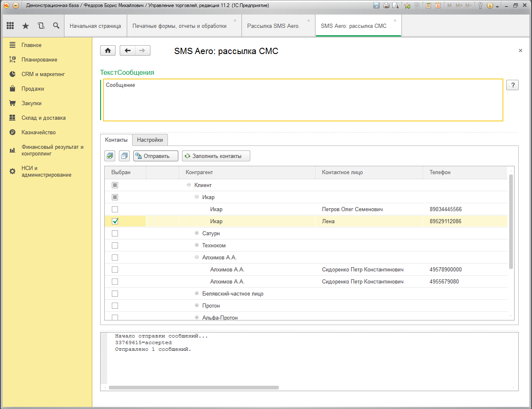The width and height of the screenshot is (532, 409).
Task: Open the Главное section in the sidebar
Action: point(32,45)
